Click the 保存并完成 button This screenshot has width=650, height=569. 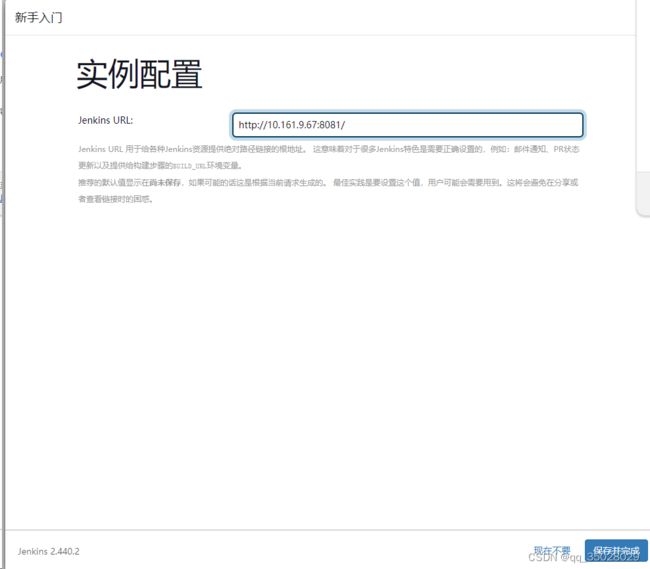point(616,550)
